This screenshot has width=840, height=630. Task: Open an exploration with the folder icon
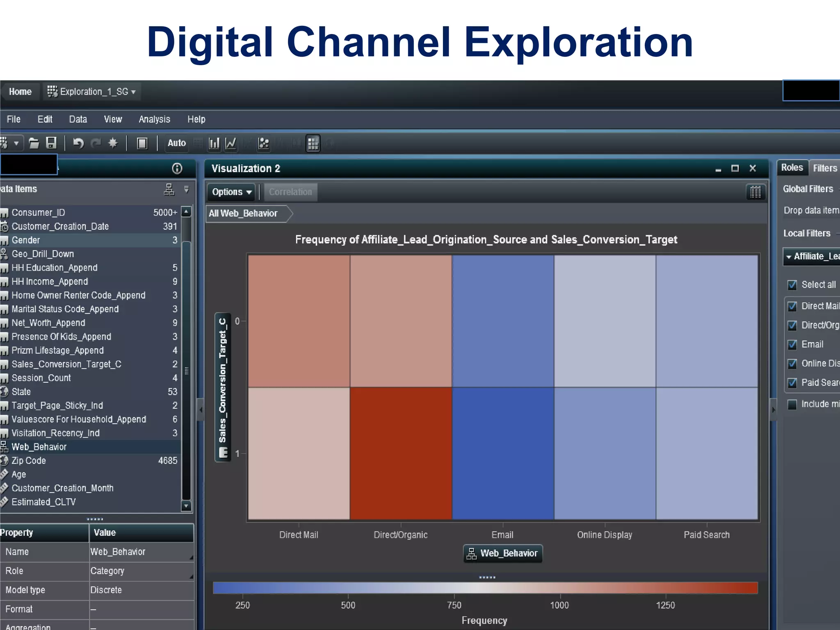point(34,143)
